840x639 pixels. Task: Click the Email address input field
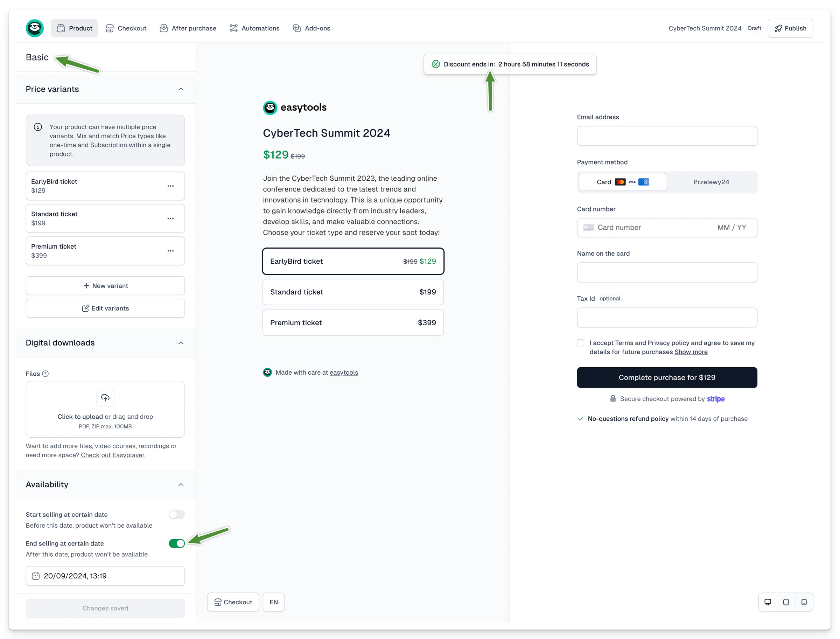pyautogui.click(x=667, y=136)
